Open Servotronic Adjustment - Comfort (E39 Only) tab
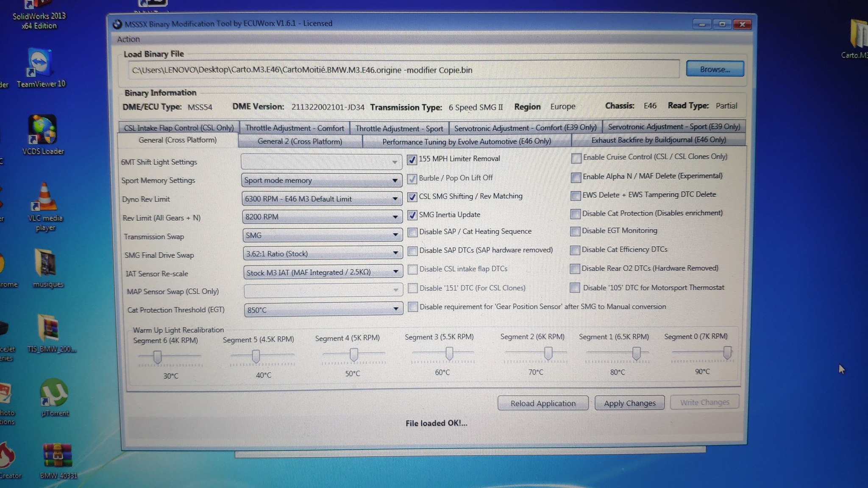 coord(525,128)
